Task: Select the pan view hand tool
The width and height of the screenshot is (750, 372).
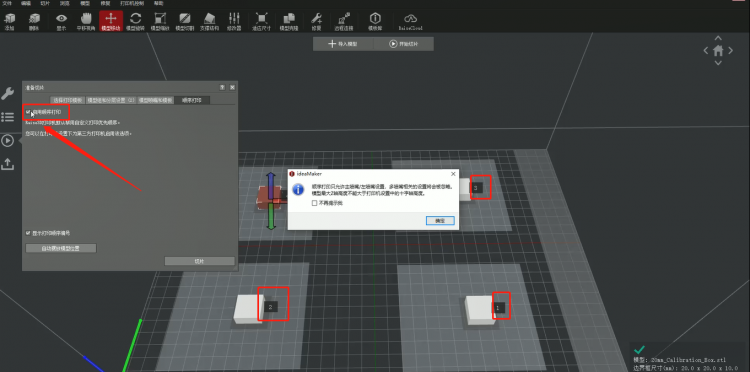Action: click(86, 21)
